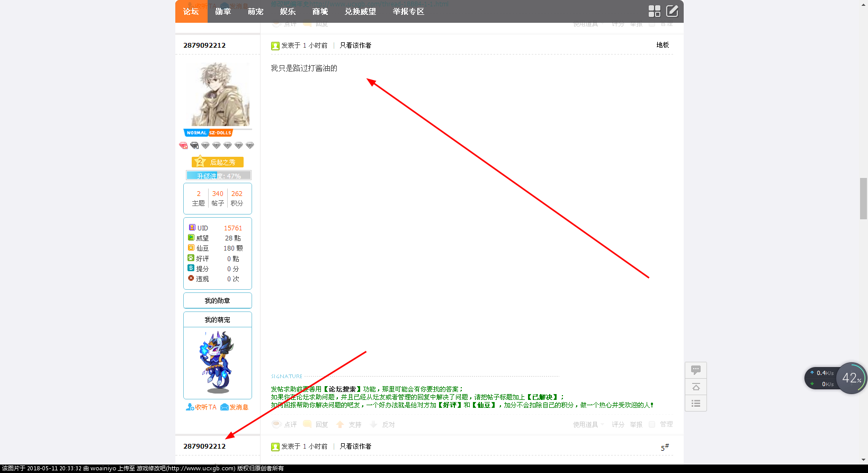Click the 42% speed monitor circle
Image resolution: width=868 pixels, height=473 pixels.
pos(851,378)
